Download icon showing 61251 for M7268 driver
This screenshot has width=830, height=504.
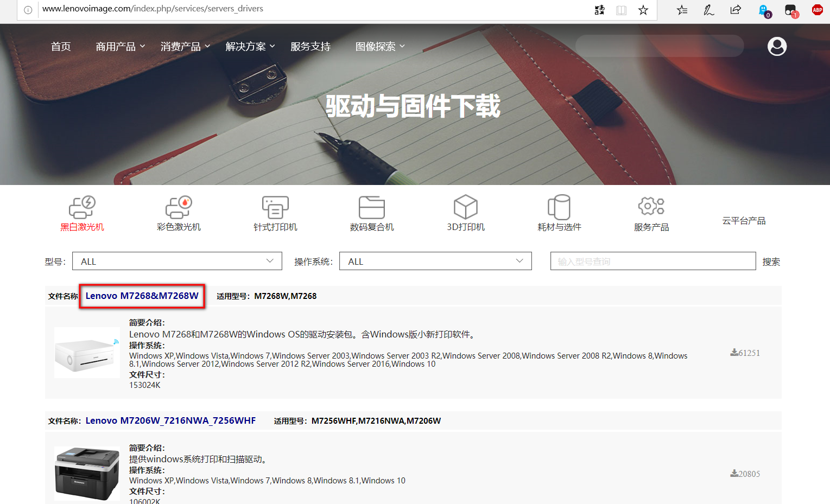(x=734, y=353)
